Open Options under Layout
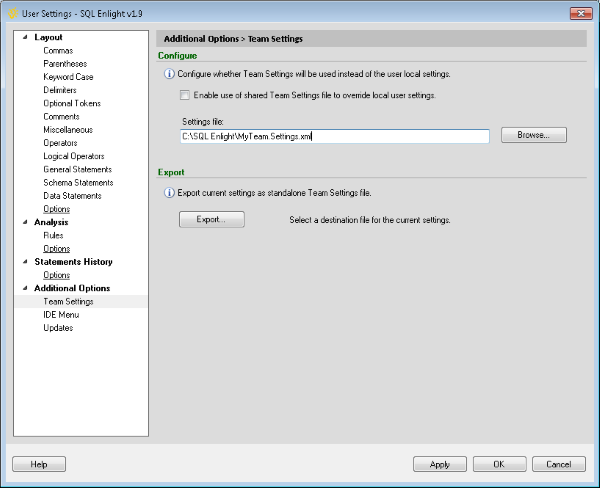The width and height of the screenshot is (600, 488). (57, 209)
